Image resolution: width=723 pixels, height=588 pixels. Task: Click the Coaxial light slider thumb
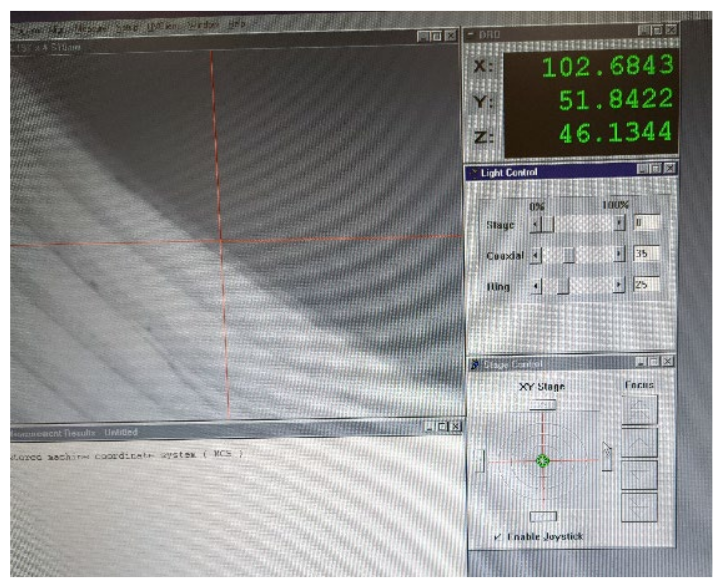click(569, 255)
